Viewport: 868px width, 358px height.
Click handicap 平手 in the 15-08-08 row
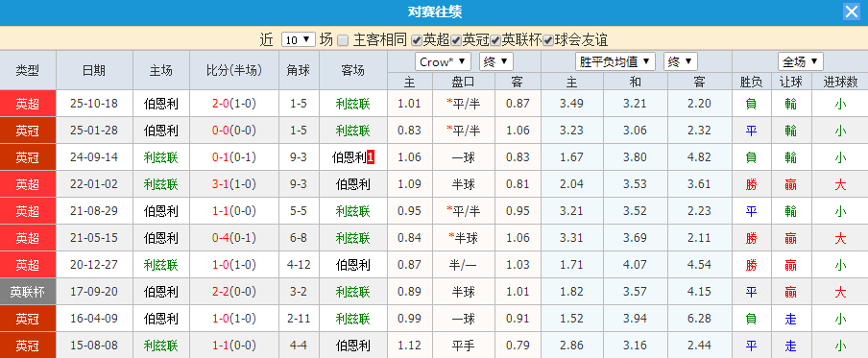[464, 346]
